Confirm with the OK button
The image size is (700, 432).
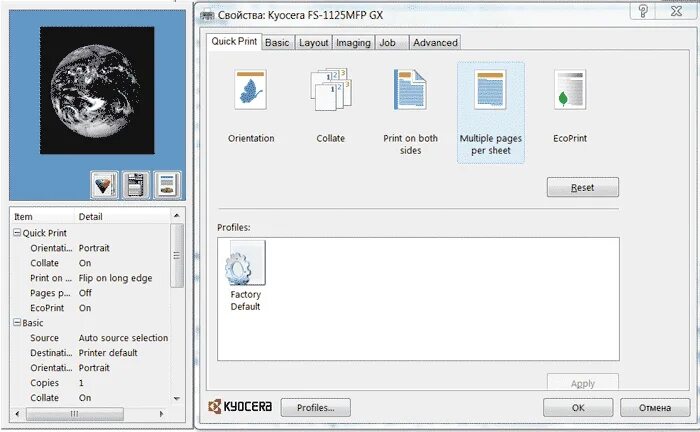[x=578, y=407]
